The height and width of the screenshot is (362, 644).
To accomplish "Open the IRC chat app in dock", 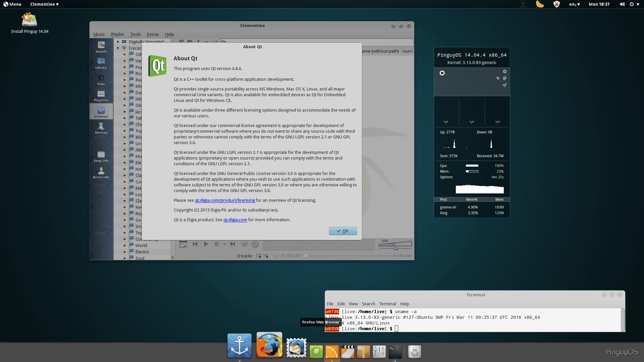I will tap(316, 352).
